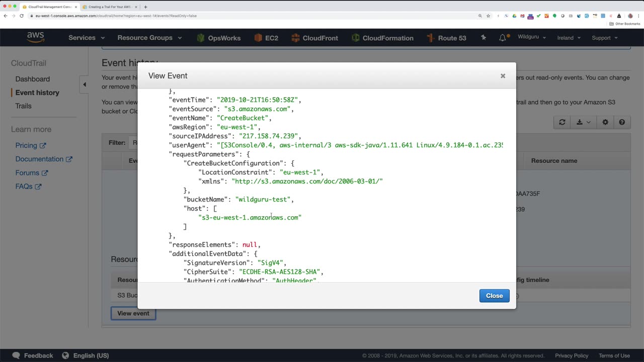The width and height of the screenshot is (644, 362).
Task: Click the browser back arrow
Action: click(6, 16)
